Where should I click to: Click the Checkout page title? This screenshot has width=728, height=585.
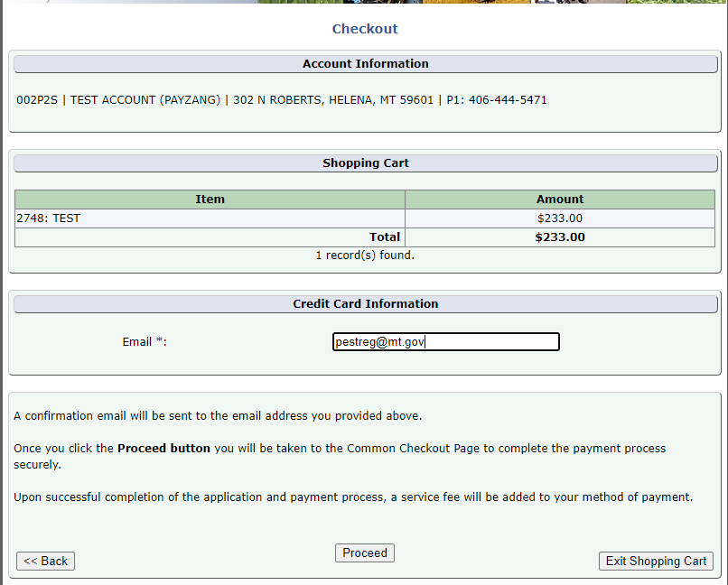tap(365, 29)
